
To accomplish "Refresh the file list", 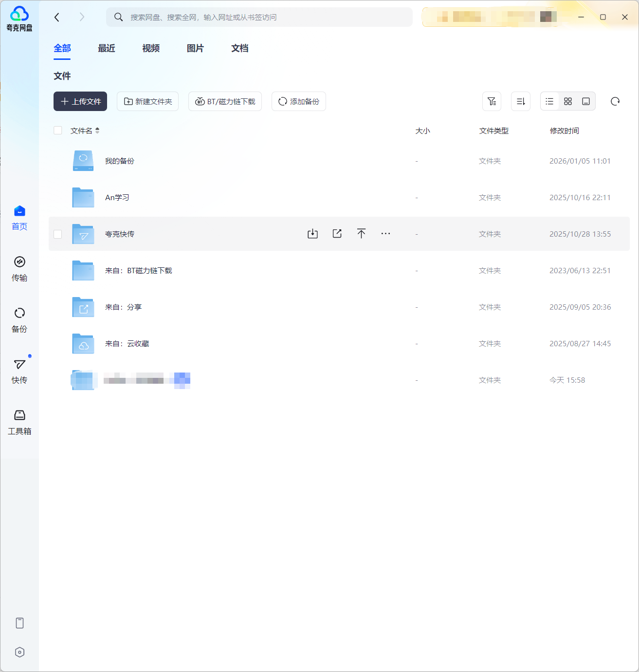I will (615, 101).
